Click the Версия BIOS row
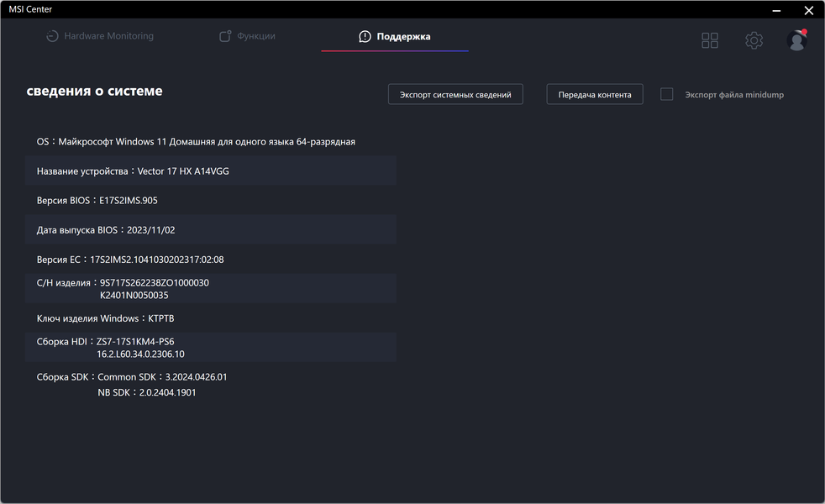 click(210, 200)
